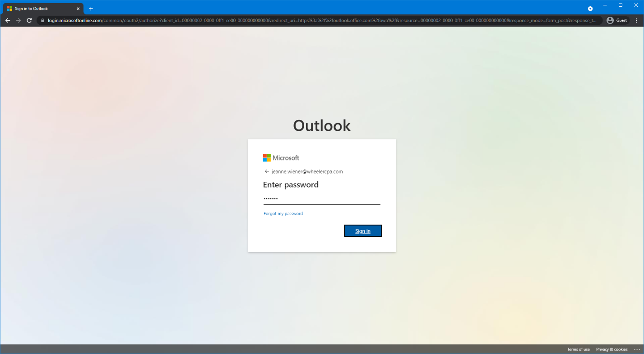This screenshot has height=354, width=644.
Task: Minimize the browser window
Action: pyautogui.click(x=605, y=5)
